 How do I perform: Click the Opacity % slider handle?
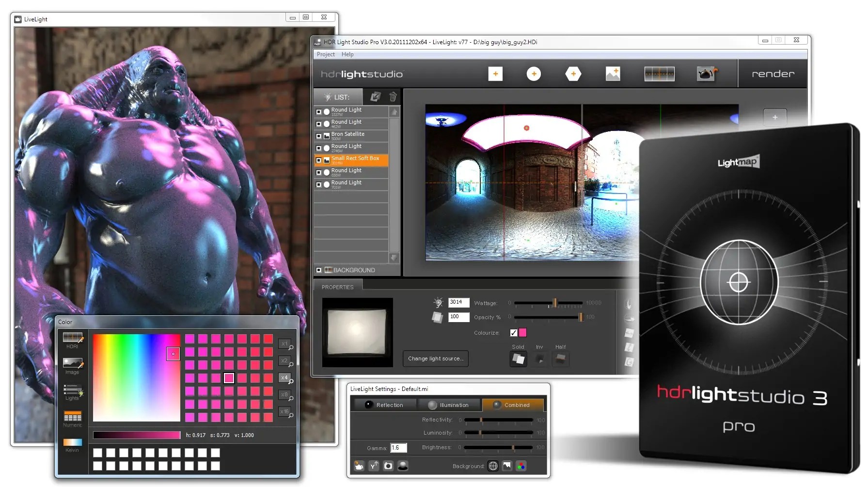[581, 317]
